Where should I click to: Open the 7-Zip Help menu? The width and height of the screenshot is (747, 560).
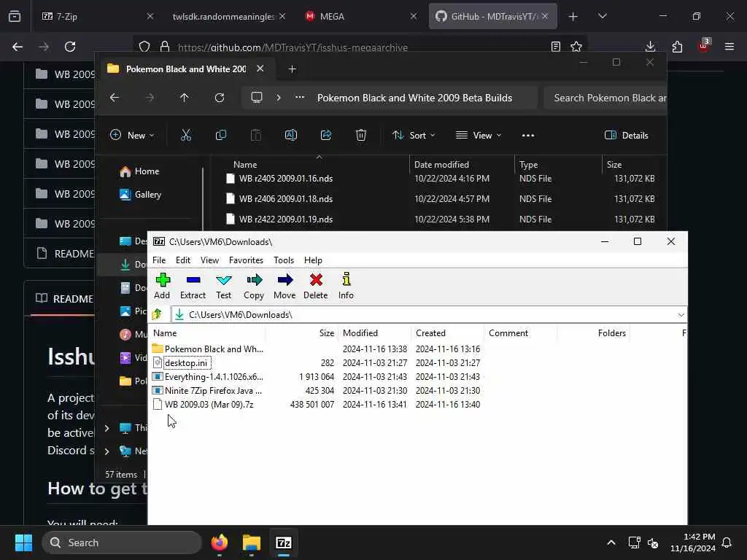313,260
